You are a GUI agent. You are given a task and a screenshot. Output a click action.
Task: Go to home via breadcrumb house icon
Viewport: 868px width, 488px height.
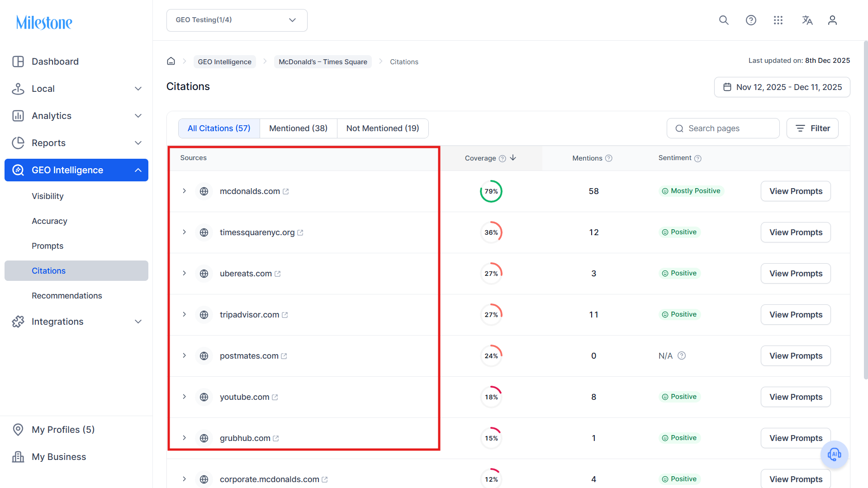point(171,61)
